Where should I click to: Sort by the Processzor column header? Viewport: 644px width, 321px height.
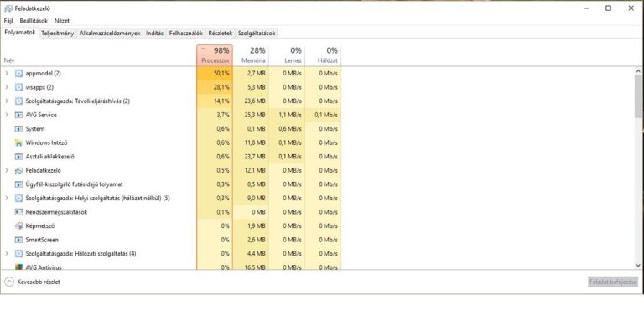click(x=215, y=55)
